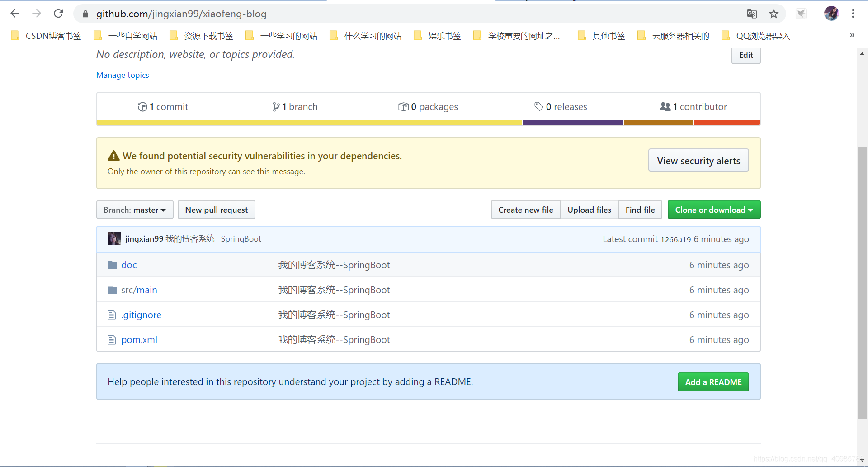The image size is (868, 467).
Task: Click the browser forward arrow
Action: pos(37,14)
